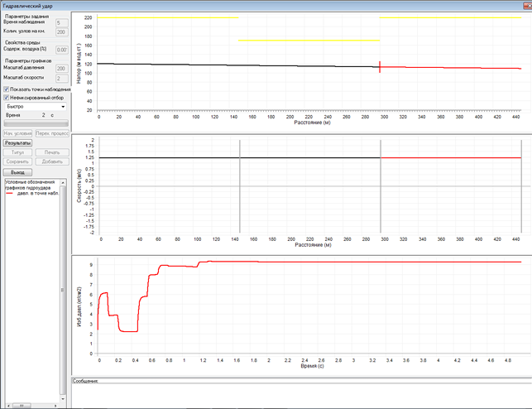
Task: Click the 'Нач. условия' button
Action: coord(18,132)
